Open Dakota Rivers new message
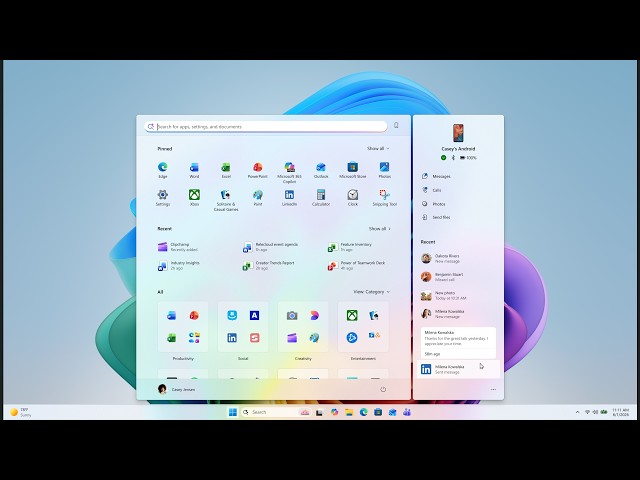The image size is (640, 480). point(458,258)
